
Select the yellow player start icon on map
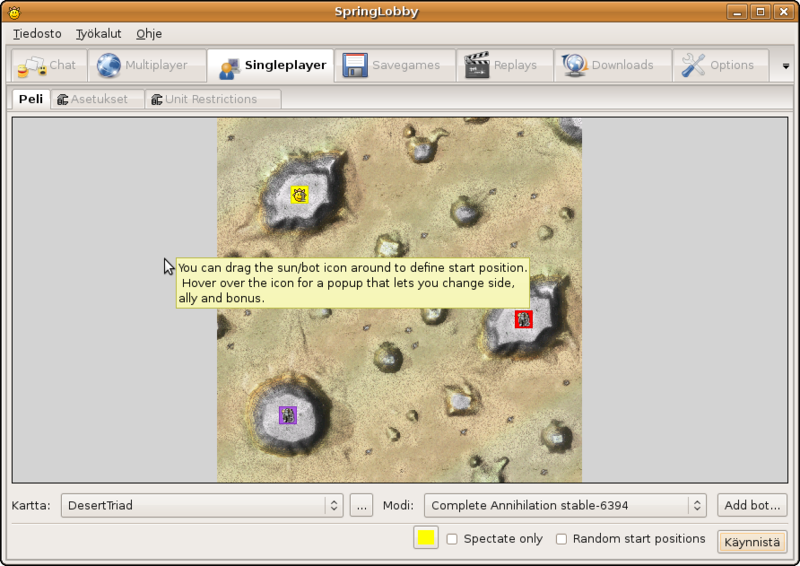point(299,195)
